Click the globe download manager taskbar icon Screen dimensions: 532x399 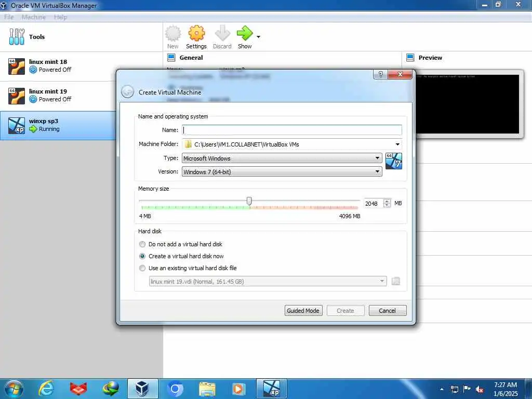point(111,389)
